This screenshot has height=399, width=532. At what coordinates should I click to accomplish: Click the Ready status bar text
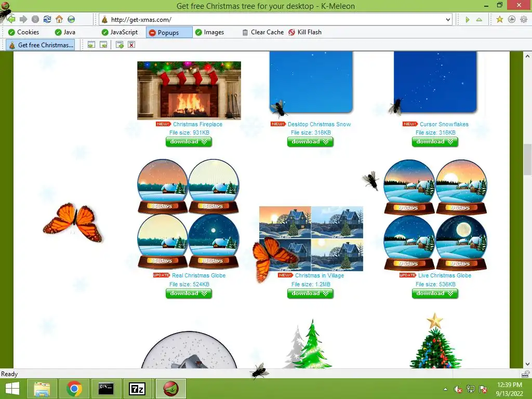pyautogui.click(x=9, y=374)
